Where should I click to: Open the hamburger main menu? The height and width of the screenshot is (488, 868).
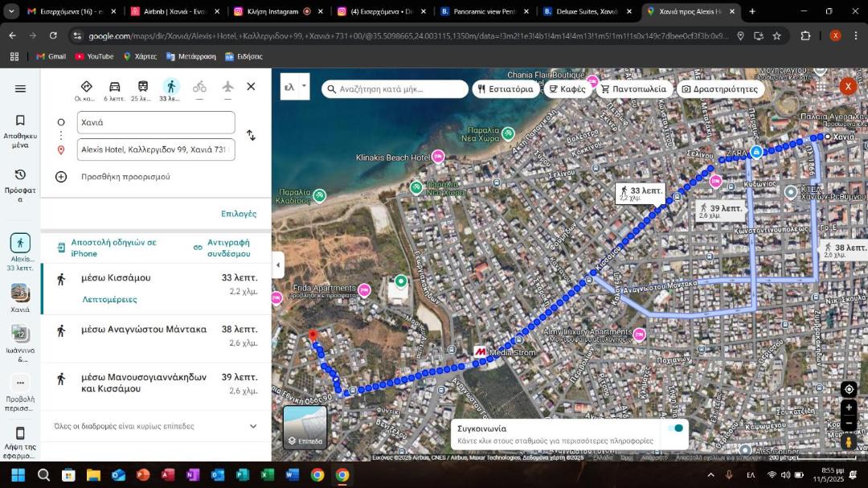click(x=20, y=88)
